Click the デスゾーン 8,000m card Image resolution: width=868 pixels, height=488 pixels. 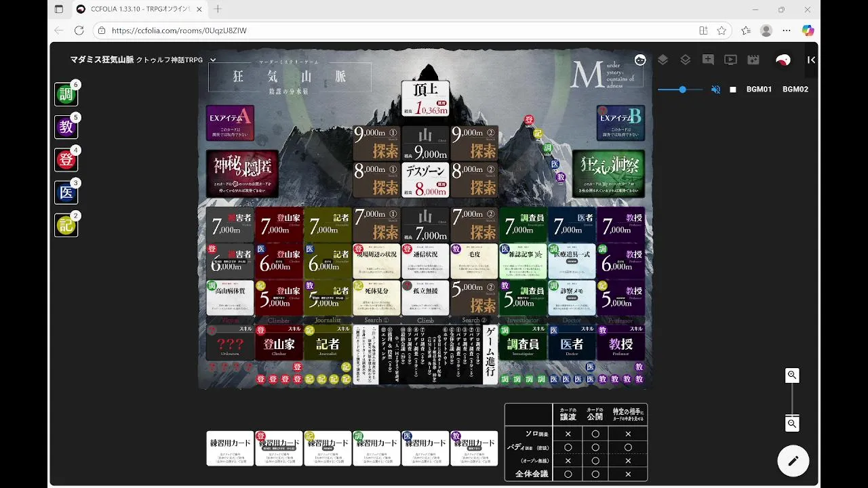pyautogui.click(x=425, y=180)
